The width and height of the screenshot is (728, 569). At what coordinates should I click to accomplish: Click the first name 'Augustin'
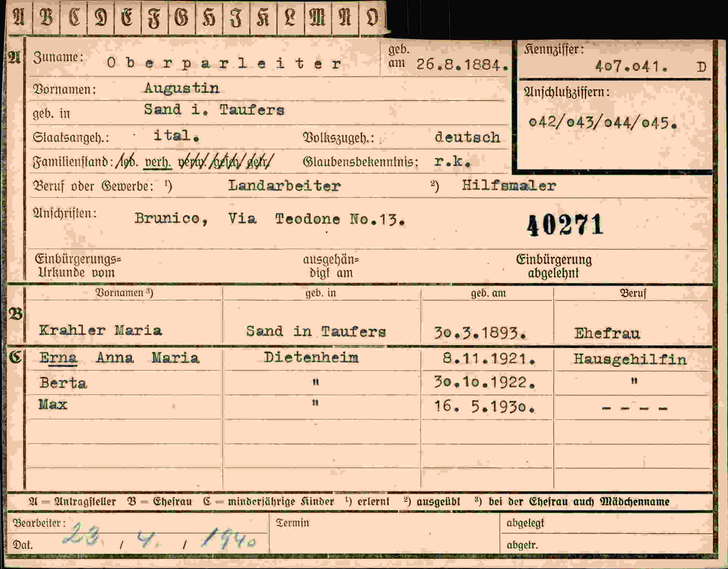click(x=182, y=88)
